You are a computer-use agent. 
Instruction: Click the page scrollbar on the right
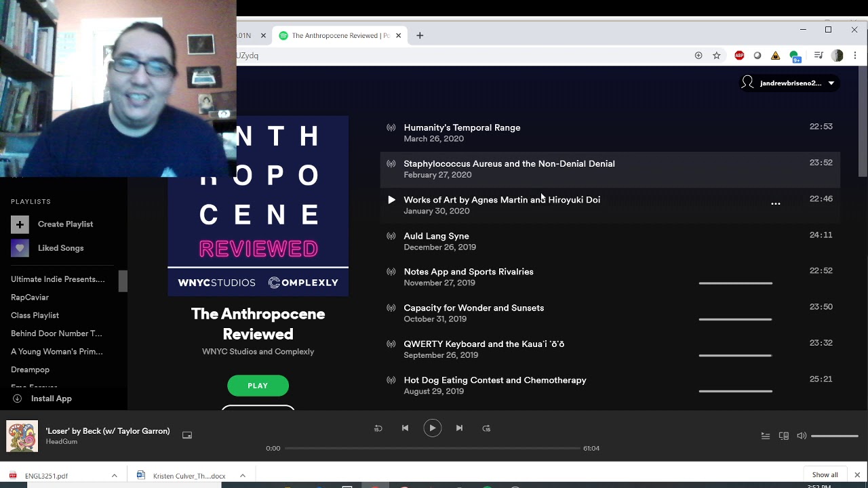(863, 122)
